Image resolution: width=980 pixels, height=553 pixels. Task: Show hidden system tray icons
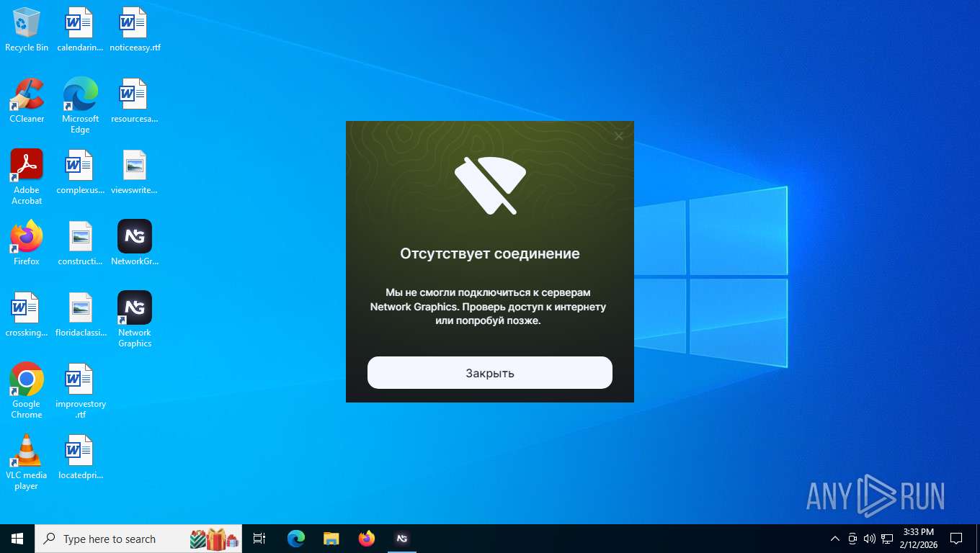tap(835, 539)
